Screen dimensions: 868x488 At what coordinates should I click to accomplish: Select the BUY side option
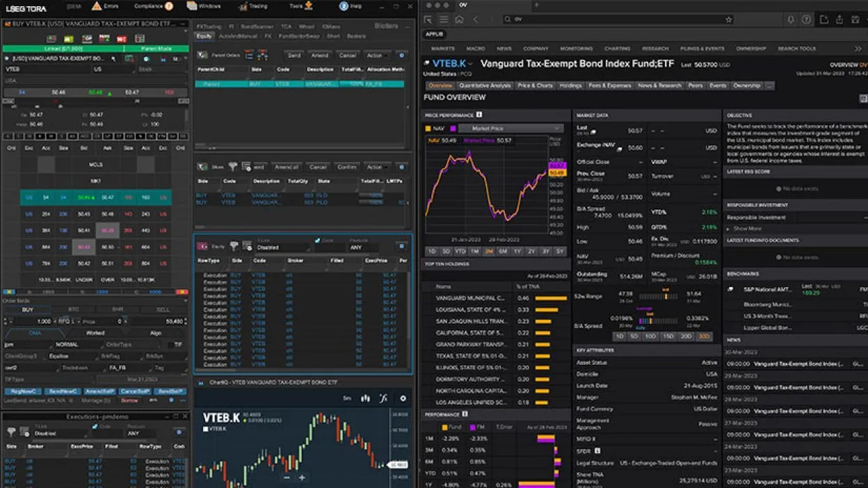27,310
